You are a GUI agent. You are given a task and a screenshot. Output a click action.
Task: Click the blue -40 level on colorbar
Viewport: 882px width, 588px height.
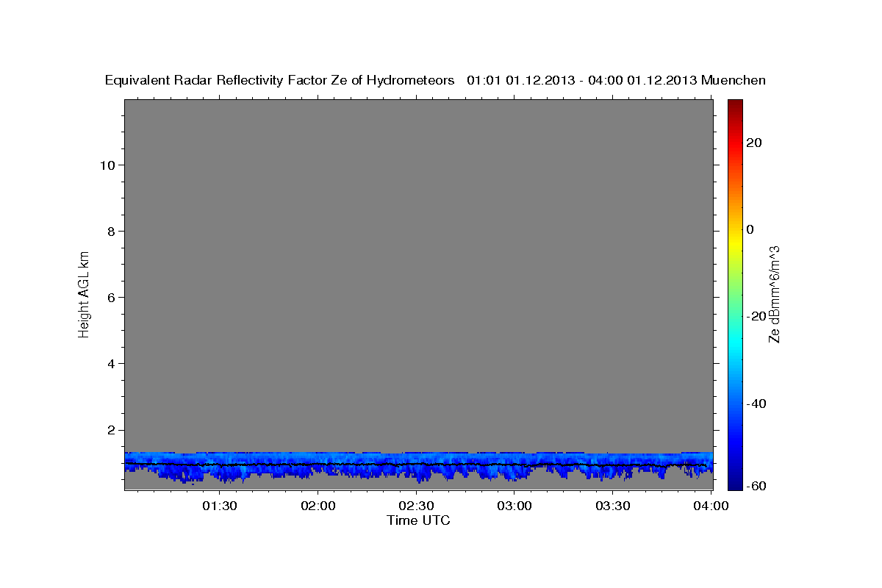coord(736,403)
